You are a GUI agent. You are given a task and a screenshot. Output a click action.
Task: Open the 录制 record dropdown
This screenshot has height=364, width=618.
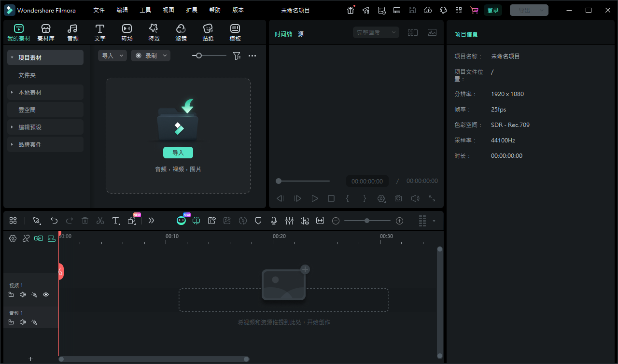150,56
